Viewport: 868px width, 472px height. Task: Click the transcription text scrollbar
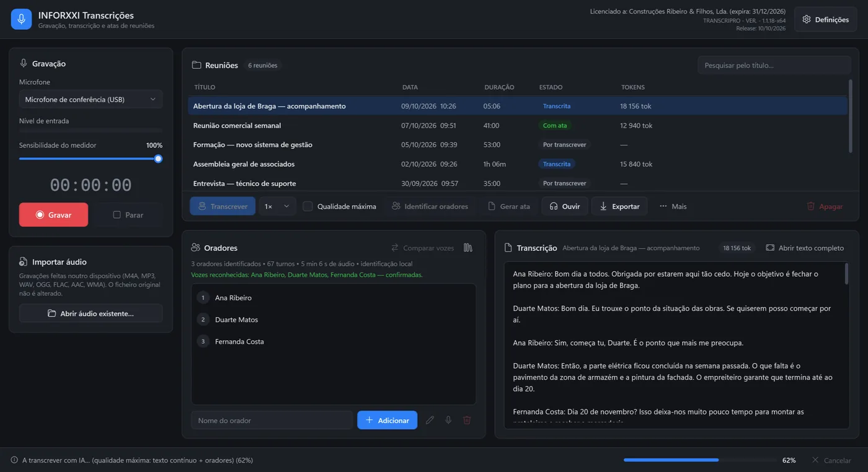pos(847,274)
